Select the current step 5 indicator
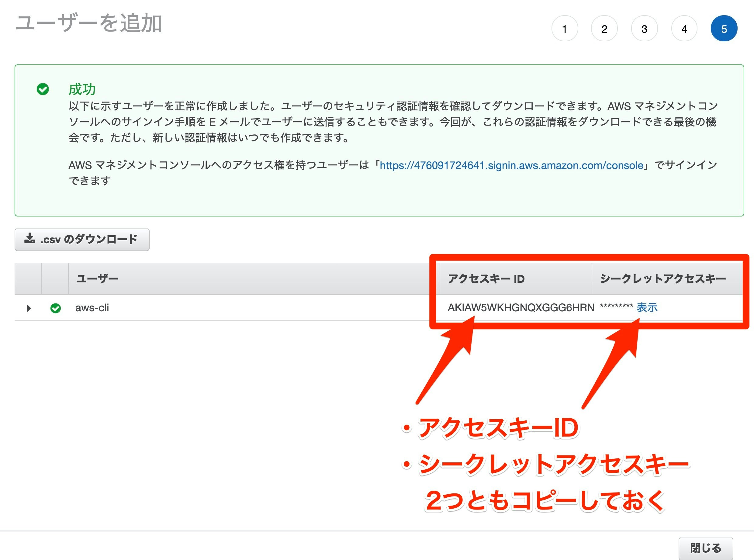 pyautogui.click(x=724, y=29)
